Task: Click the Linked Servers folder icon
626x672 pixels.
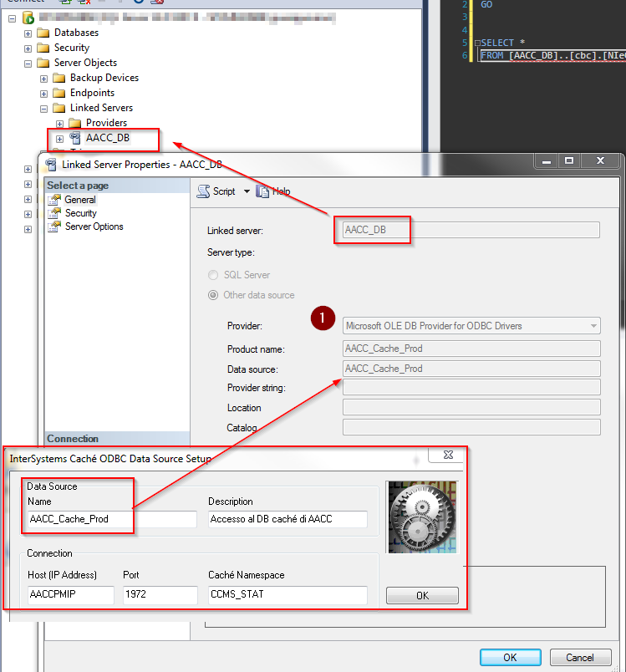Action: [x=59, y=108]
